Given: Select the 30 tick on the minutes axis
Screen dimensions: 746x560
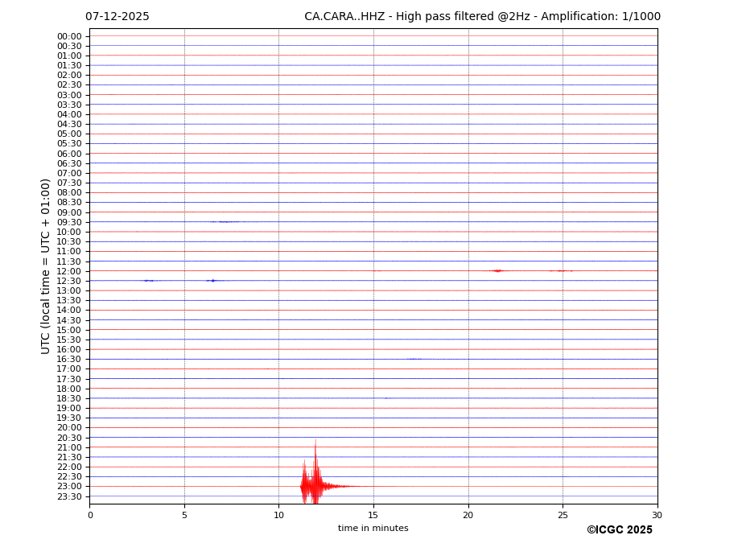Looking at the screenshot, I should point(657,515).
